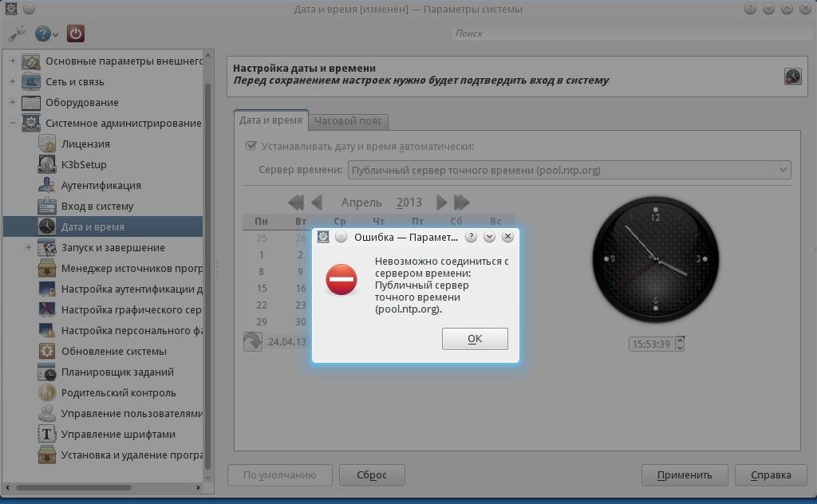
Task: Expand the Запуск и завершение item
Action: (x=29, y=247)
